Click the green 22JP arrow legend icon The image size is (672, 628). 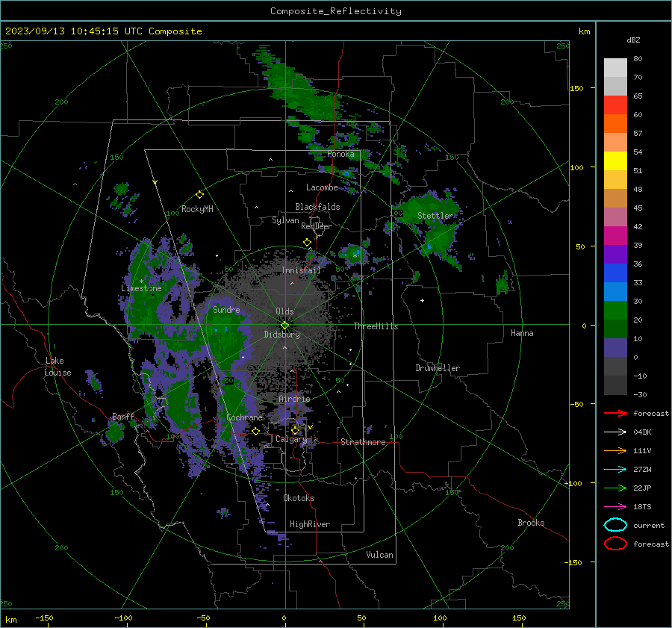pos(615,488)
